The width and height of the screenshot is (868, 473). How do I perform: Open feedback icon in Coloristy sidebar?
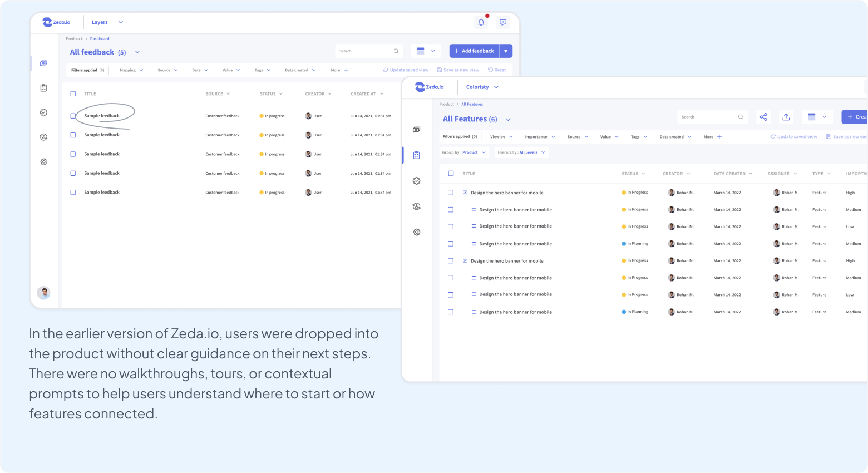pyautogui.click(x=416, y=130)
